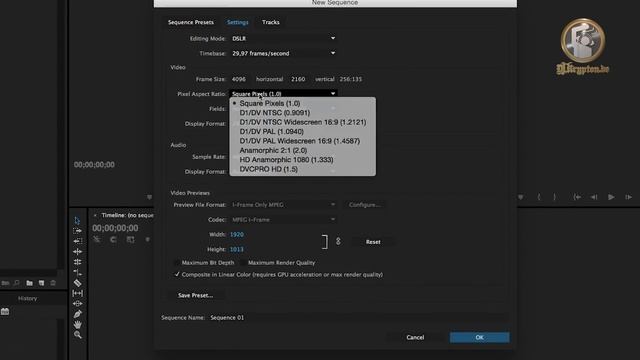This screenshot has height=360, width=640.
Task: Click the arrow icon left of Reset
Action: 338,242
